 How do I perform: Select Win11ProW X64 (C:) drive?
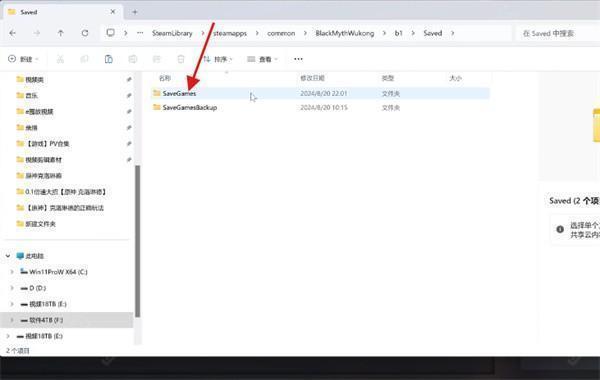pyautogui.click(x=54, y=272)
